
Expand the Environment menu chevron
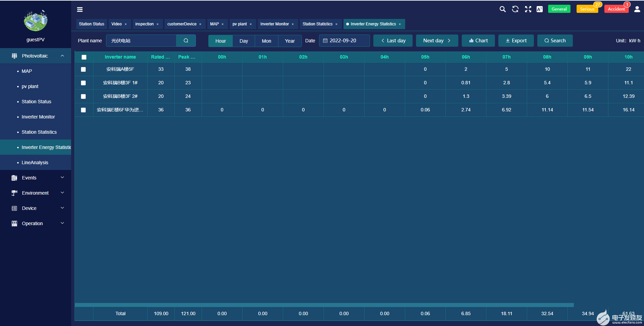point(62,193)
